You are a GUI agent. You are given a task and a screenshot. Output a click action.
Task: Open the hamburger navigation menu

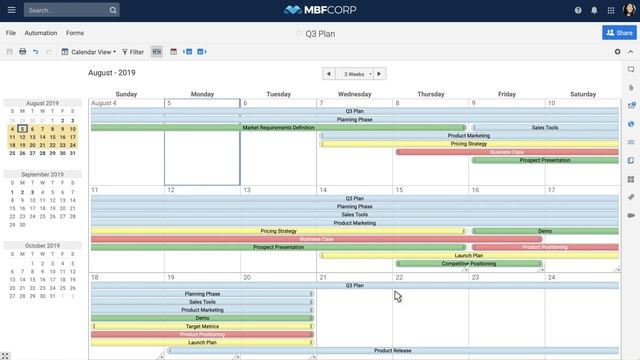point(11,10)
